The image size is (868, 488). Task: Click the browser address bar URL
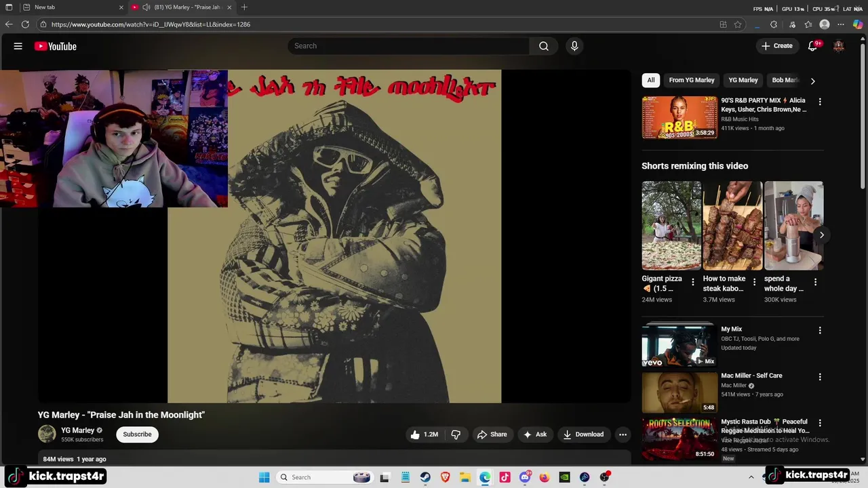pyautogui.click(x=151, y=24)
